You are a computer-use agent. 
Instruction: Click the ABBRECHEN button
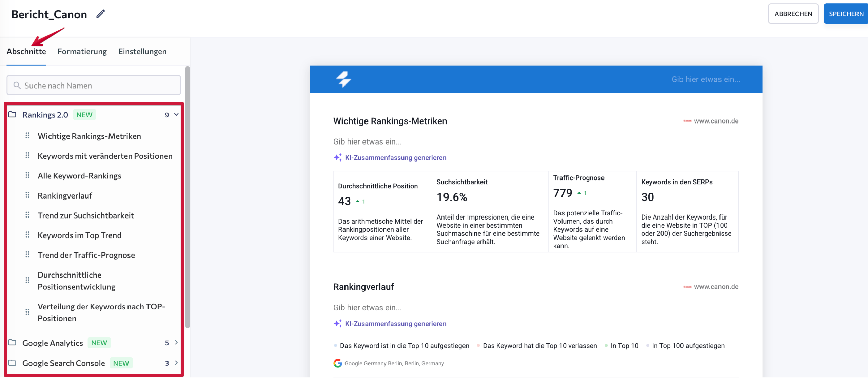pyautogui.click(x=793, y=14)
